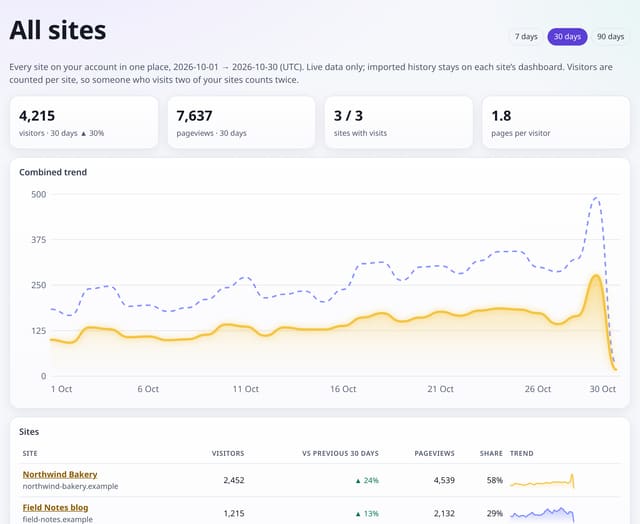This screenshot has height=524, width=640.
Task: Click the PAGEVIEWS column header
Action: click(434, 453)
